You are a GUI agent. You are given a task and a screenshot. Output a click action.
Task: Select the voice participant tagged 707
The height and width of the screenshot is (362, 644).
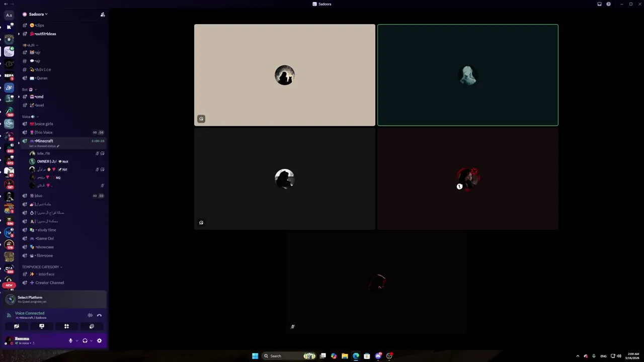66,169
